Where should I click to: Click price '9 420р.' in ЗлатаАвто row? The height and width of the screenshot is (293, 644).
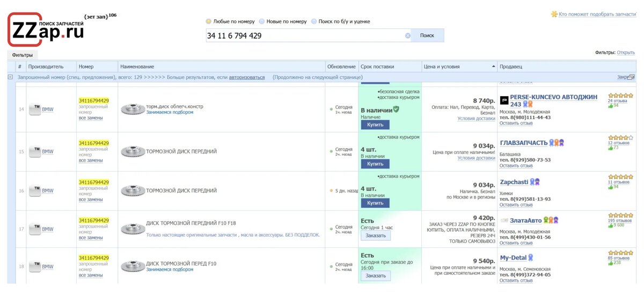tap(484, 218)
